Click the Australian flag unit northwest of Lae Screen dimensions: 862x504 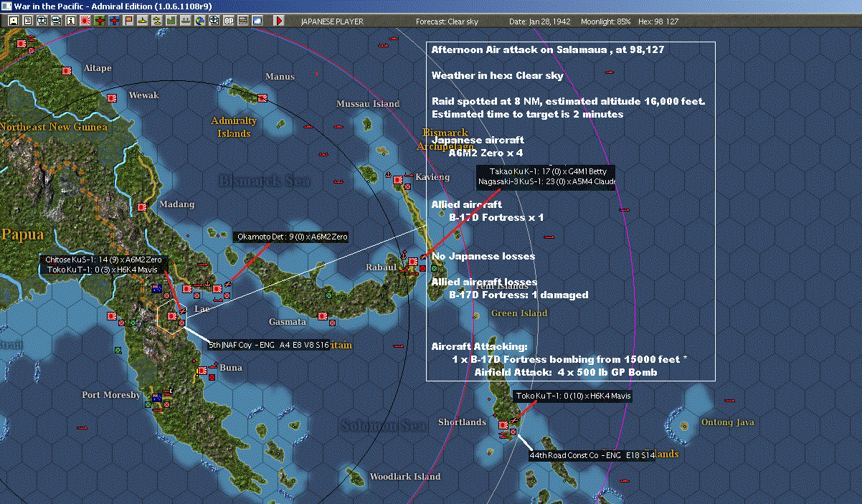[x=157, y=289]
